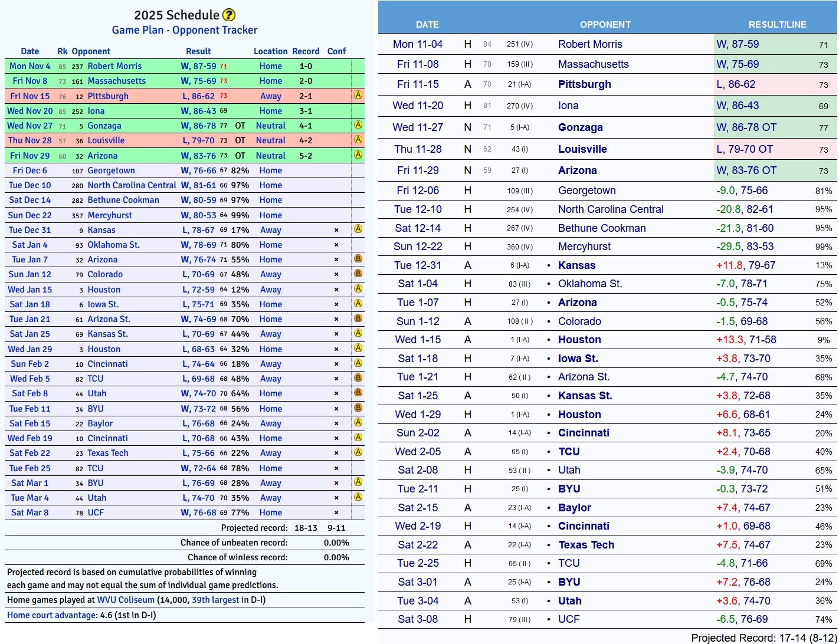Viewport: 839px width, 644px height.
Task: Click the B badge on Wed Feb 5 TCU row
Action: [358, 378]
